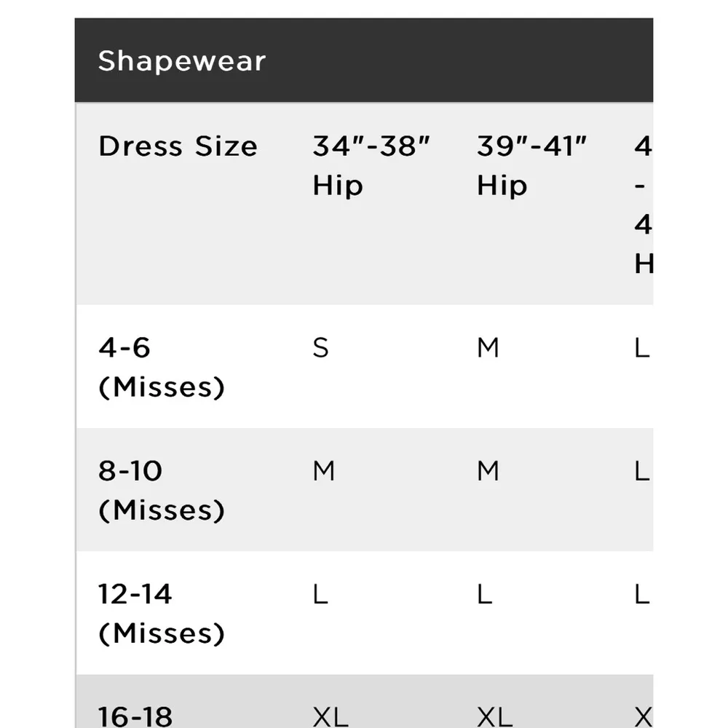Click M under 39"-41" Hip for 4-6 Misses
The image size is (728, 728).
click(x=488, y=349)
